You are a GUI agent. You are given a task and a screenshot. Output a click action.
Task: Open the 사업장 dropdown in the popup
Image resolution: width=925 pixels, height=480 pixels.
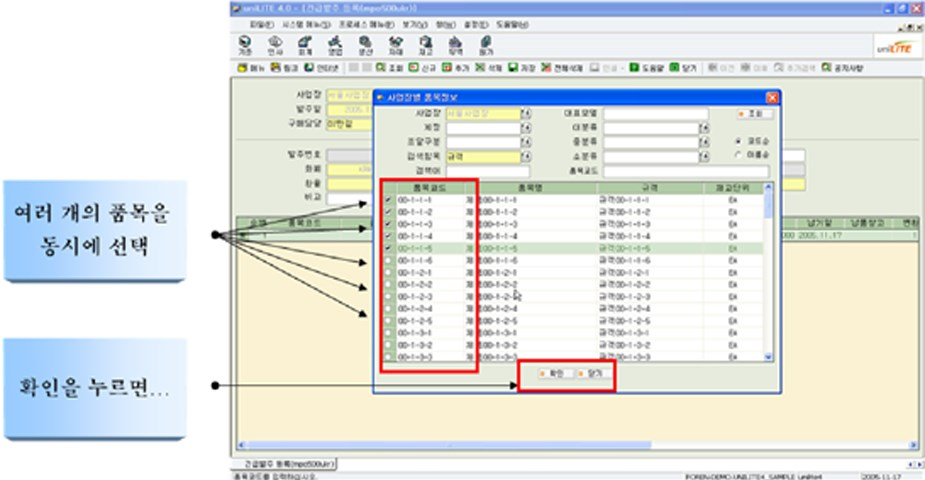click(x=526, y=113)
